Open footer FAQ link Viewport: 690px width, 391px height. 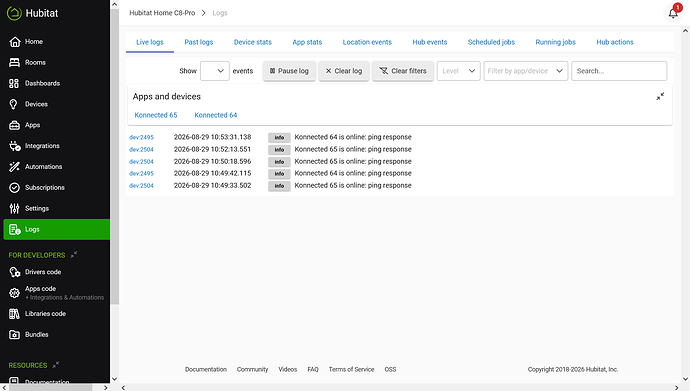313,369
